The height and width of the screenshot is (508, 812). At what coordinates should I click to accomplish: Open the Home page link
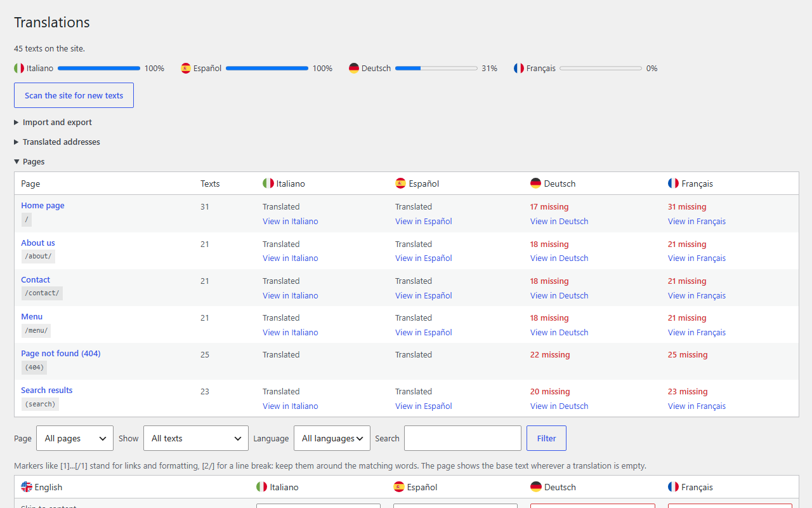click(43, 206)
